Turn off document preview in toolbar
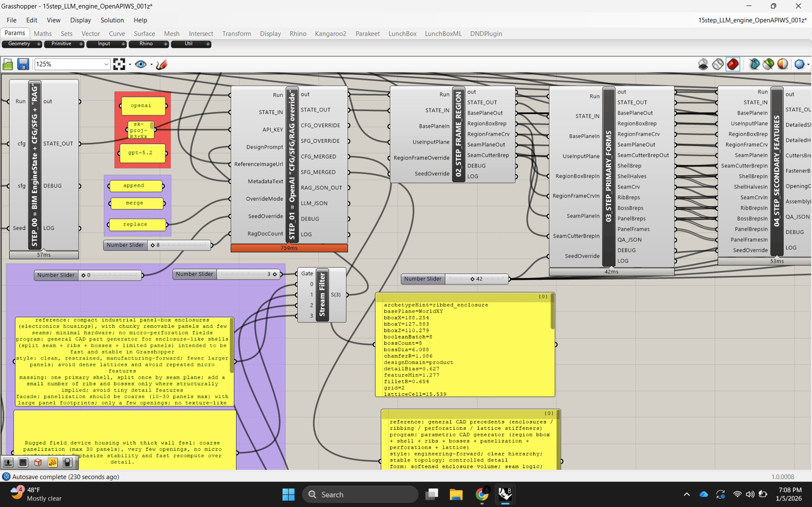812x507 pixels. pos(703,64)
